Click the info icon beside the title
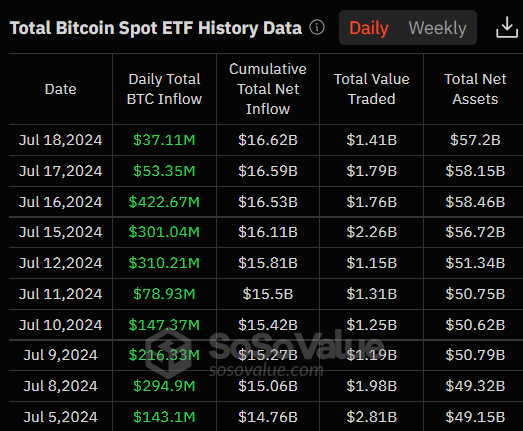The width and height of the screenshot is (523, 431). (317, 27)
